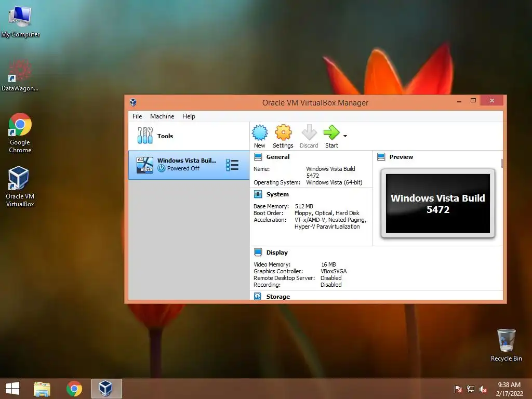Click the details pane vertical scrollbar

coord(502,163)
